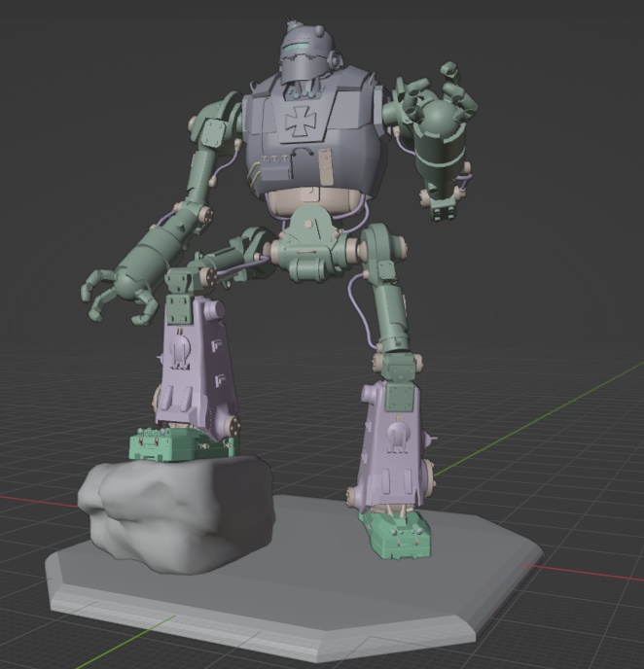This screenshot has height=669, width=644.
Task: Select the green forearm of lowered arm
Action: coord(161,245)
